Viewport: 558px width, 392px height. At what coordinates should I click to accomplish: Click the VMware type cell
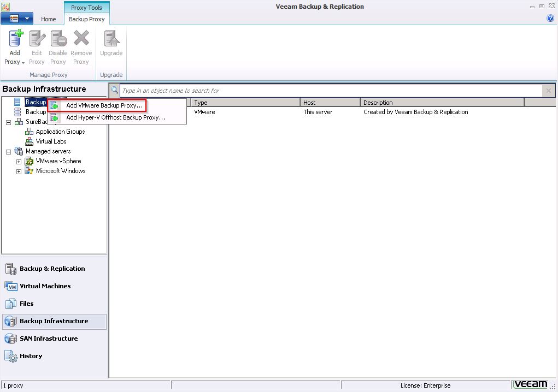pyautogui.click(x=204, y=112)
